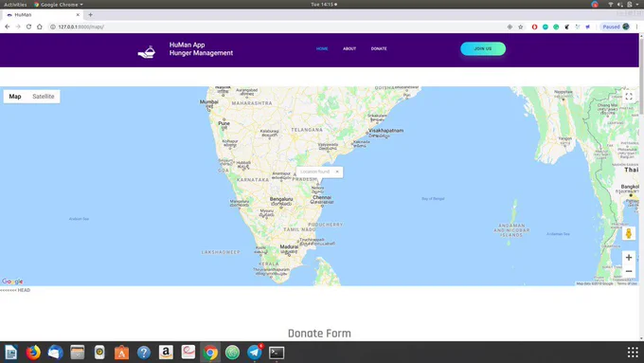Click the HuMan App hand logo
The image size is (644, 363).
[147, 52]
